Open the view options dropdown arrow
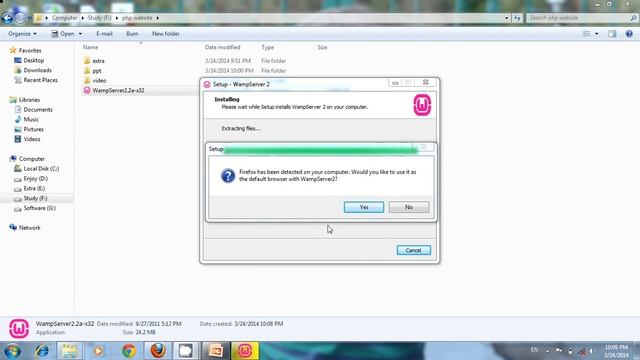 click(x=597, y=34)
